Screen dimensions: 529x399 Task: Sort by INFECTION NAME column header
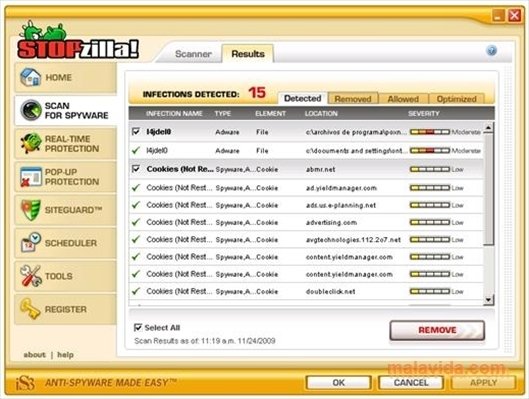coord(174,113)
